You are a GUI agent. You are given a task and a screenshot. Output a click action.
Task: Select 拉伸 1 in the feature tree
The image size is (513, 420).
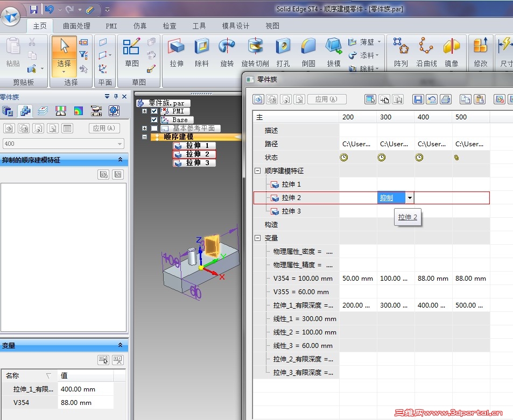coord(194,145)
